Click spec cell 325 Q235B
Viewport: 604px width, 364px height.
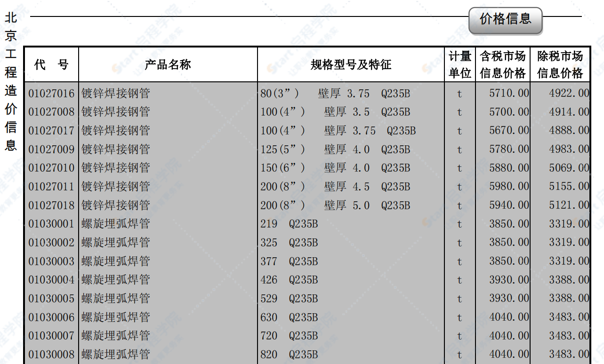[x=289, y=243]
